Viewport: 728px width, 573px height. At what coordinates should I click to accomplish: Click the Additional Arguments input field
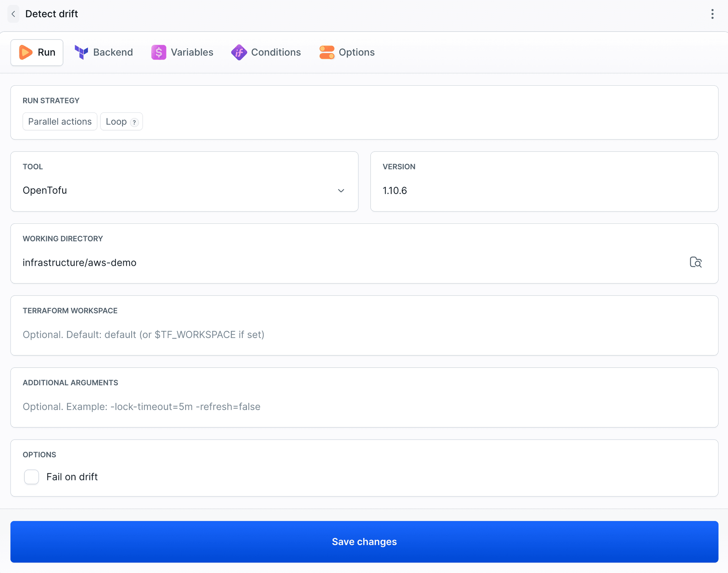click(x=364, y=407)
